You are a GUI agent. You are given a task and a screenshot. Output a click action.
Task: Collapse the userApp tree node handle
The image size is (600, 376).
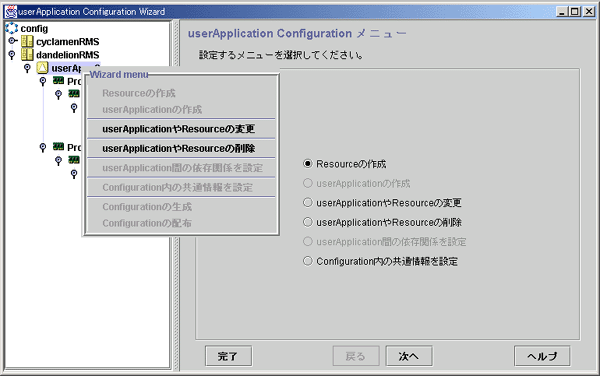[27, 68]
